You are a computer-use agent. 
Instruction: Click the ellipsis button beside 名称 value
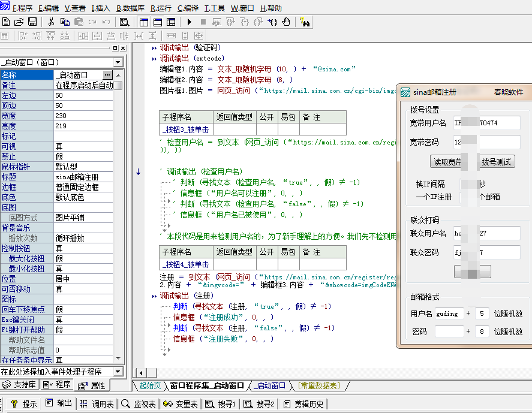(x=107, y=75)
